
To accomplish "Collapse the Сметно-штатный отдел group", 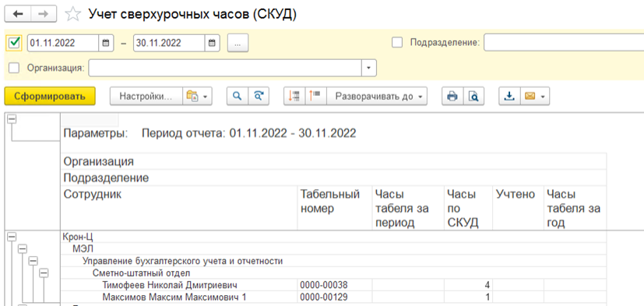I will click(x=43, y=273).
